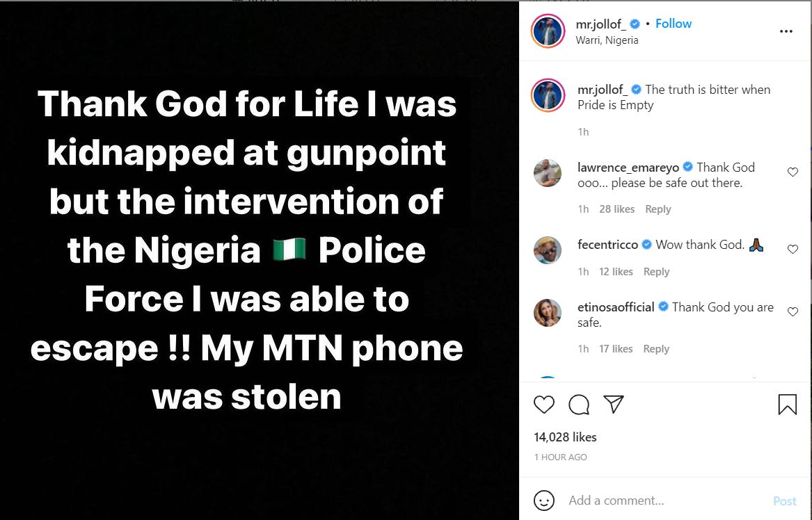Save post with the bookmark icon
This screenshot has height=520, width=812.
pyautogui.click(x=787, y=404)
